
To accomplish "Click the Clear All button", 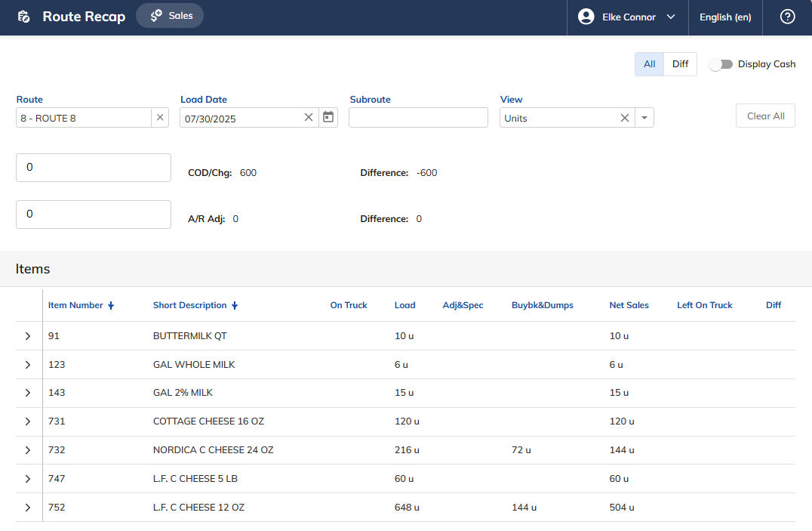I will coord(765,116).
